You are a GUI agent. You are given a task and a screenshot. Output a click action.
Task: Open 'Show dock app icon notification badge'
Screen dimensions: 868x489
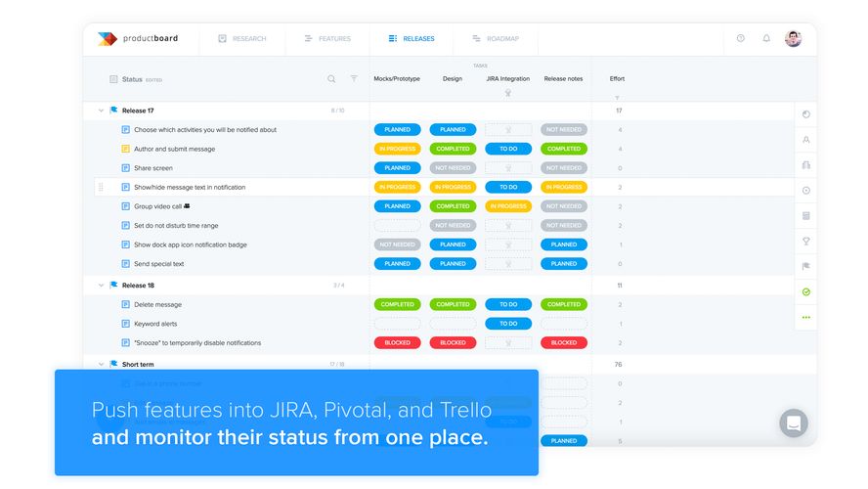[191, 244]
